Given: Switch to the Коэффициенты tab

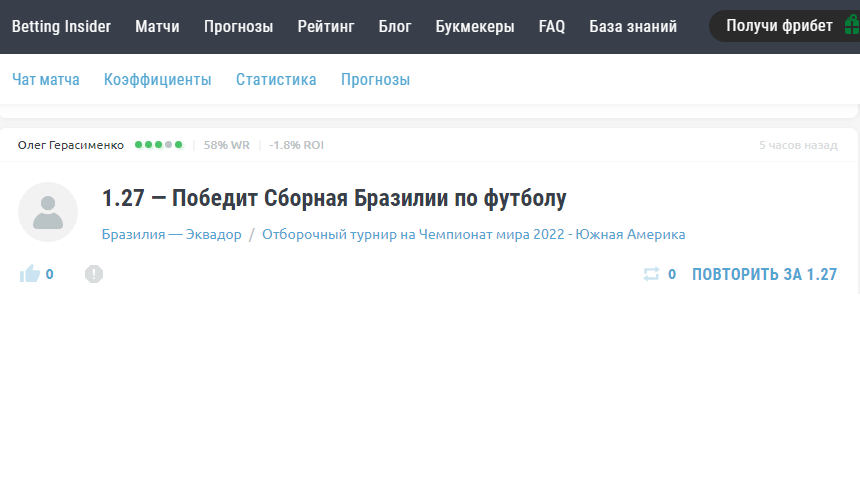Looking at the screenshot, I should (x=157, y=80).
